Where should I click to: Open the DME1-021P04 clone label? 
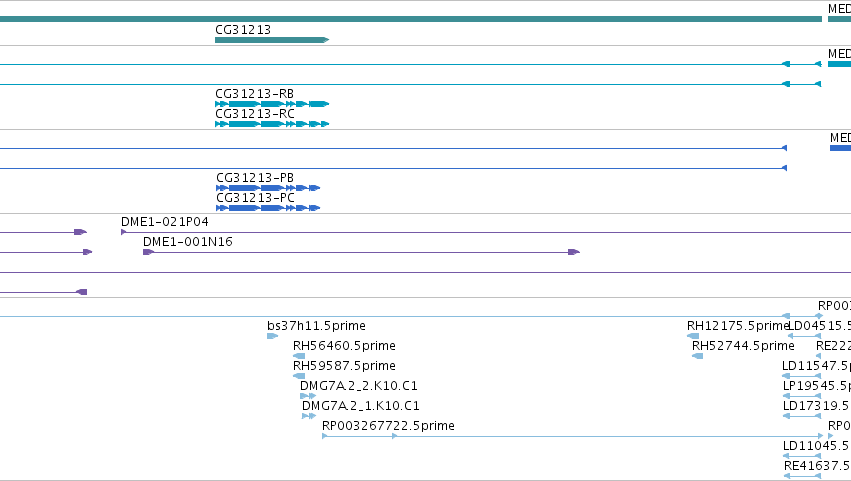point(164,221)
